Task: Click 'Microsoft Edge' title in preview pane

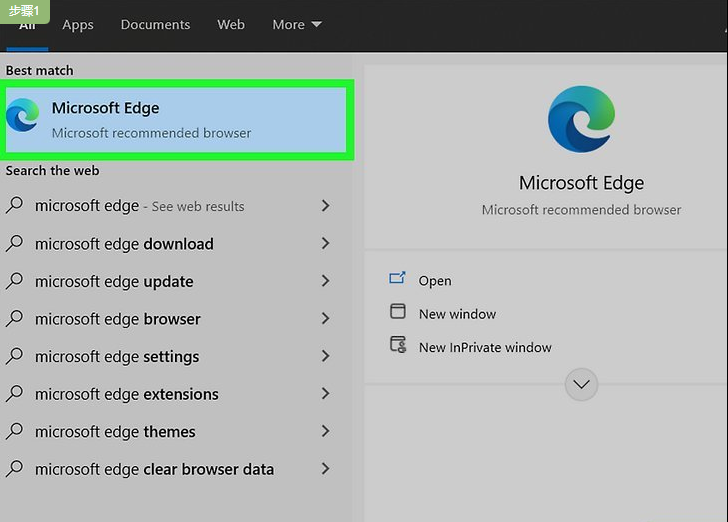Action: pyautogui.click(x=581, y=183)
